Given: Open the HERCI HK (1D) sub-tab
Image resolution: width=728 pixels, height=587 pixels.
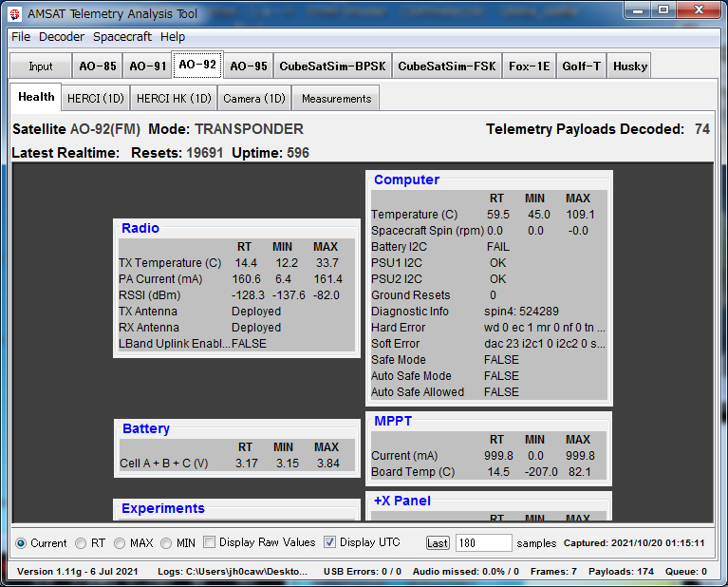Looking at the screenshot, I should point(174,99).
